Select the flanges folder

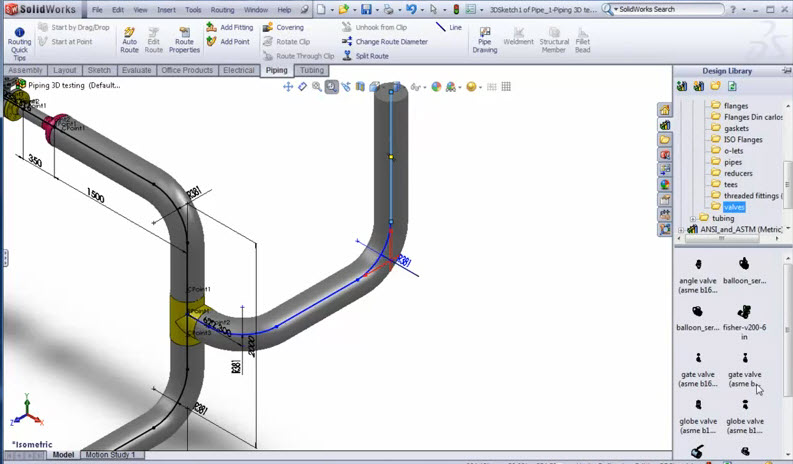pos(729,106)
